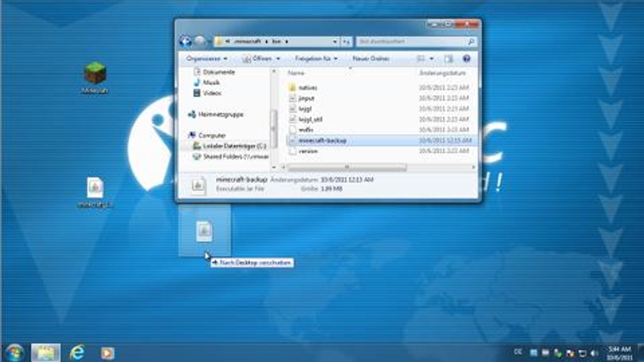Select the version file name

pos(308,151)
